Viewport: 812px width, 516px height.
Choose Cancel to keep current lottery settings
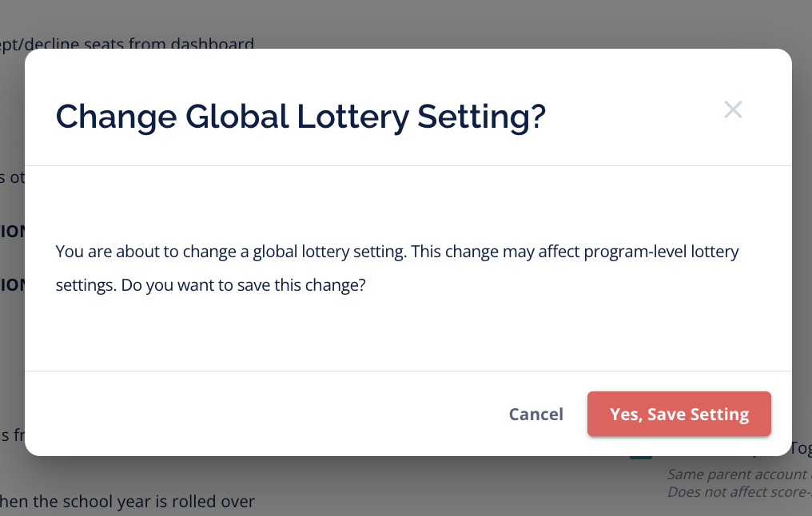[536, 414]
